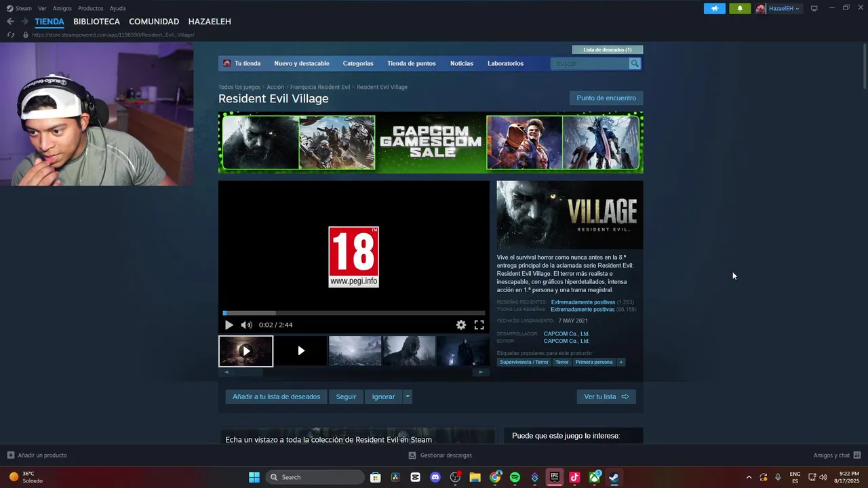Click the Ver tu lista button
The width and height of the screenshot is (868, 488).
(x=606, y=396)
